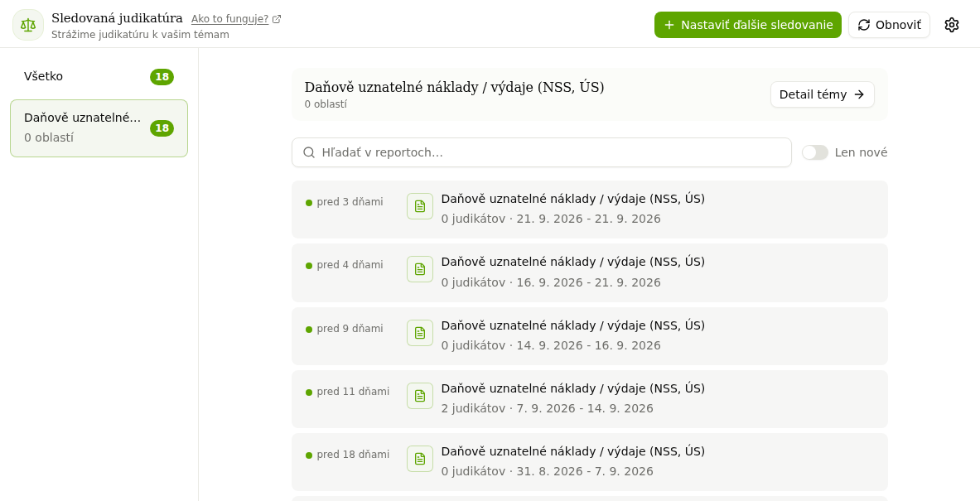Select the Všetko filter in the sidebar
Screen dimensions: 980x501
pyautogui.click(x=99, y=77)
